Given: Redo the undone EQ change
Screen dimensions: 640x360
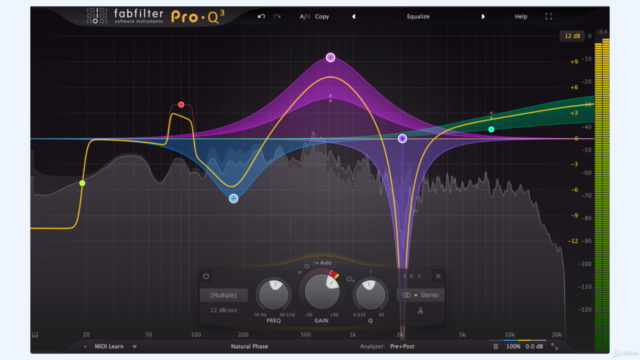Looking at the screenshot, I should [277, 16].
